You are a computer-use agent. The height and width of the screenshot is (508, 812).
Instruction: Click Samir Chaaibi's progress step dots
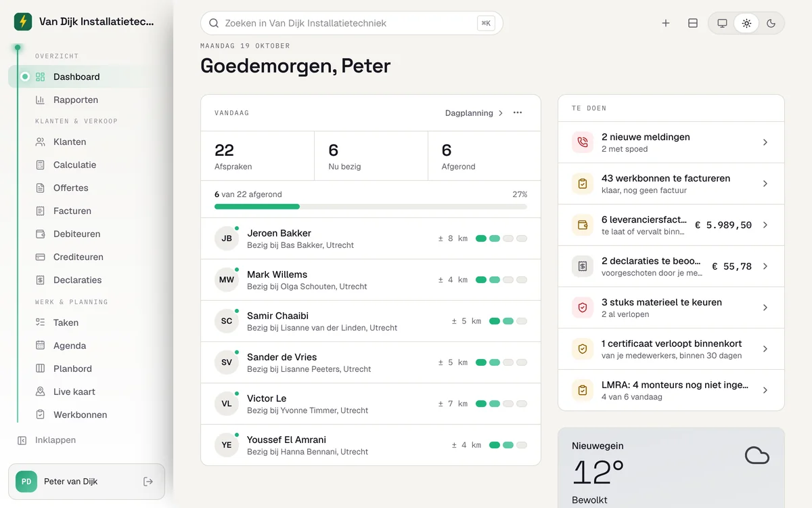tap(508, 321)
